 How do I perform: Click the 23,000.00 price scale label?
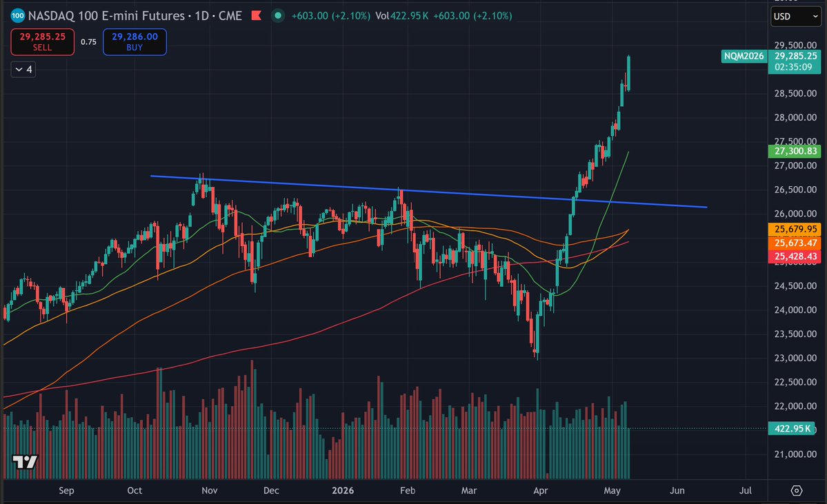795,358
